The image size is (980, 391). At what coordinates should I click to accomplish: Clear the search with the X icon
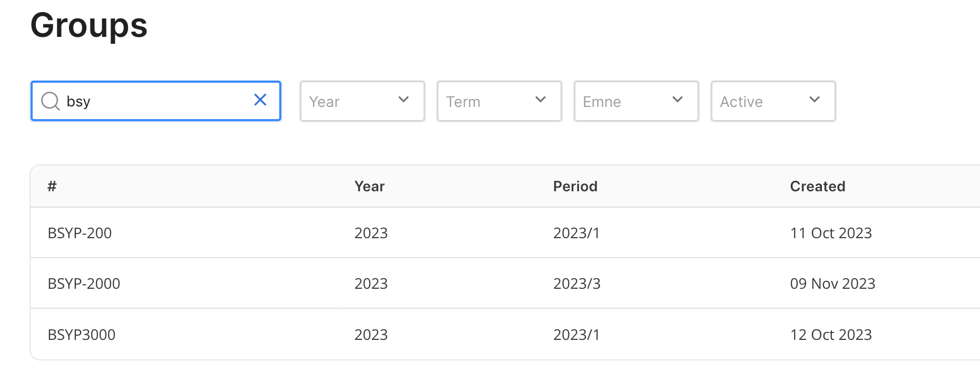coord(260,100)
